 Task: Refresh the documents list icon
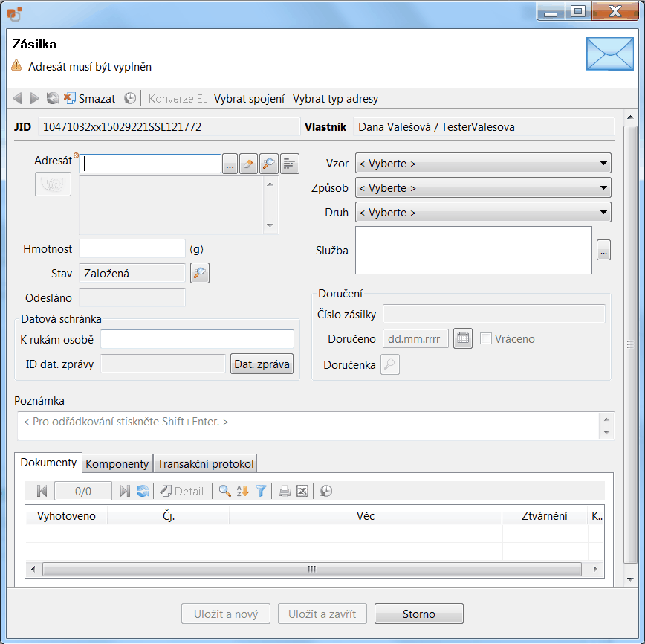tap(143, 491)
